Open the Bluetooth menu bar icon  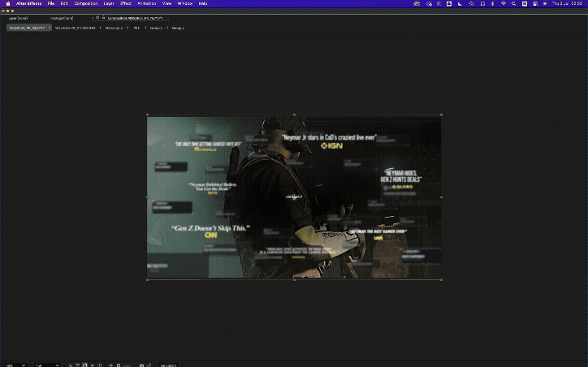point(492,3)
